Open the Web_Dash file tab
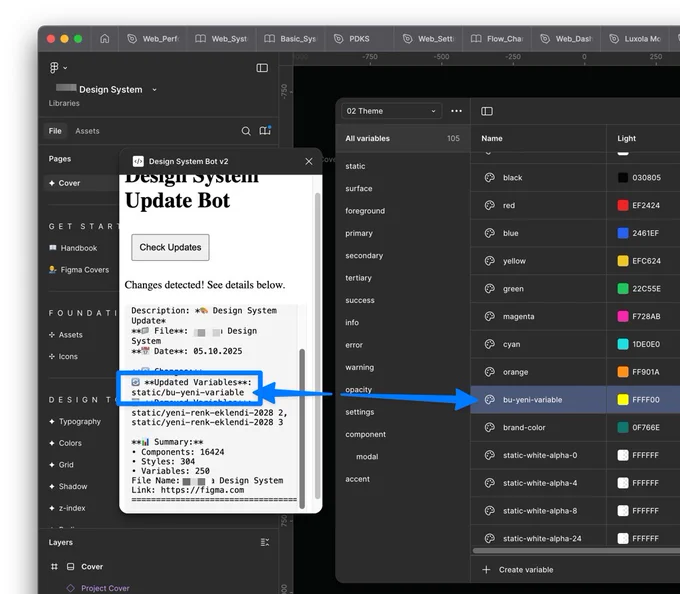This screenshot has height=594, width=680. pos(566,39)
